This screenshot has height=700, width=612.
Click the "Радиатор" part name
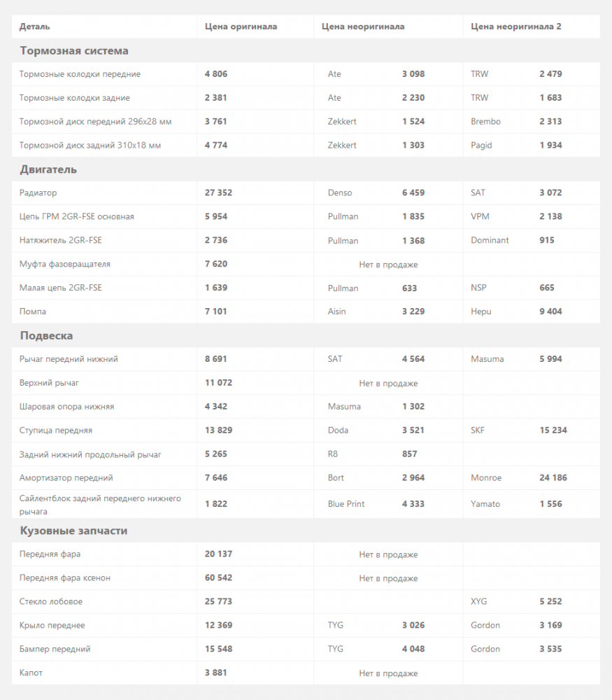38,192
